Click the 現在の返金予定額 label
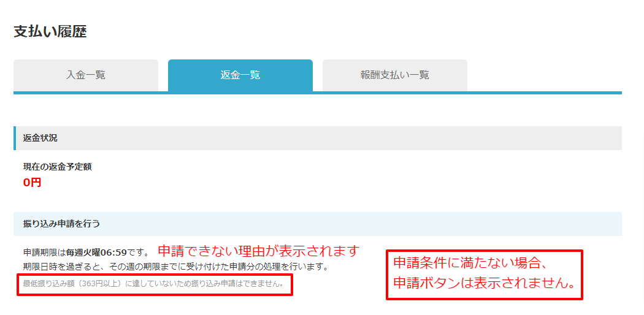This screenshot has width=644, height=315. (58, 167)
